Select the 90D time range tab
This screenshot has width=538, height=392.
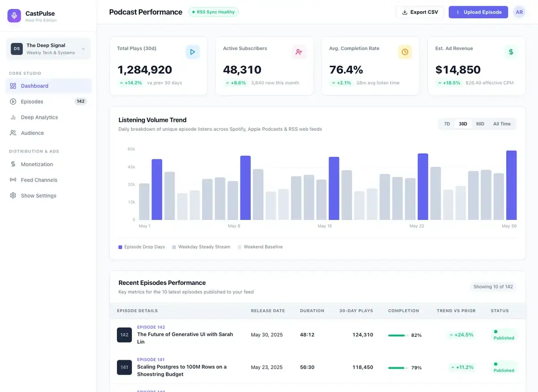[x=480, y=124]
